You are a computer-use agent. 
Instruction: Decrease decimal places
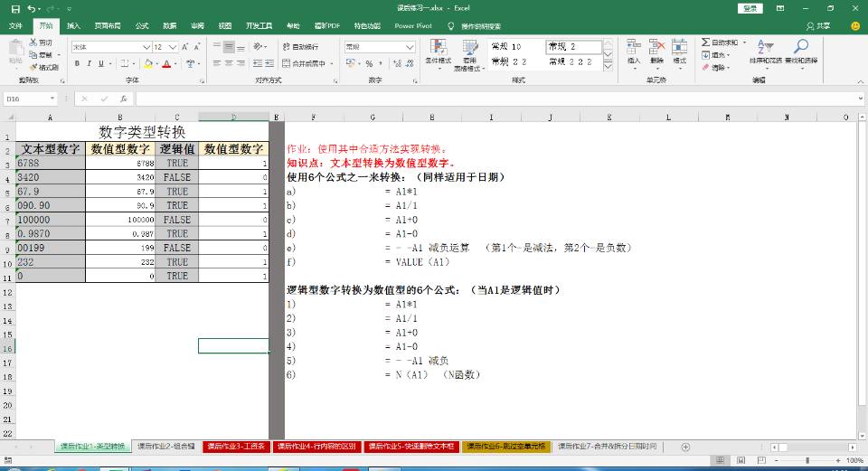410,63
